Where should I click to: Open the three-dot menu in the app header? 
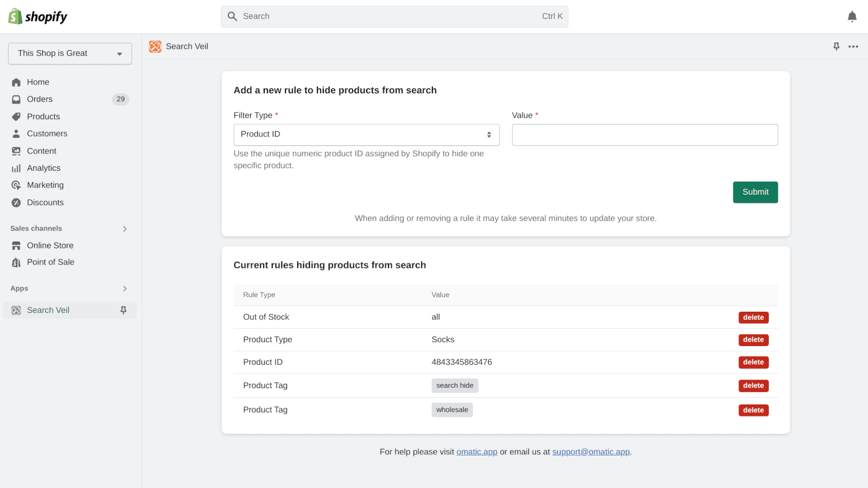(853, 47)
